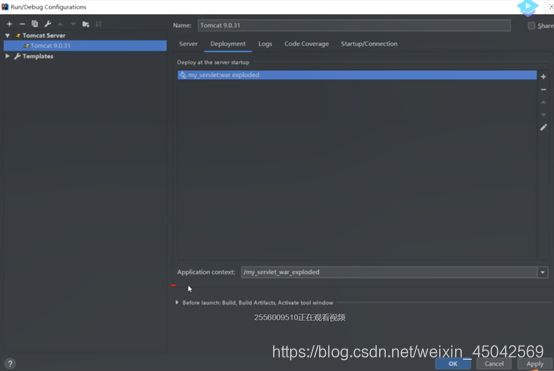Edit artifact with the pencil icon
Viewport: 554px width, 371px height.
(x=543, y=127)
